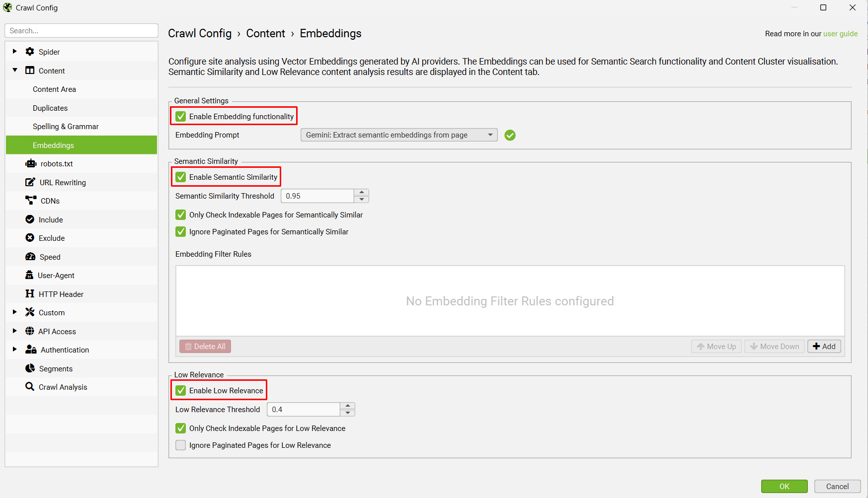Open the user guide link
Image resolution: width=868 pixels, height=498 pixels.
[x=840, y=33]
